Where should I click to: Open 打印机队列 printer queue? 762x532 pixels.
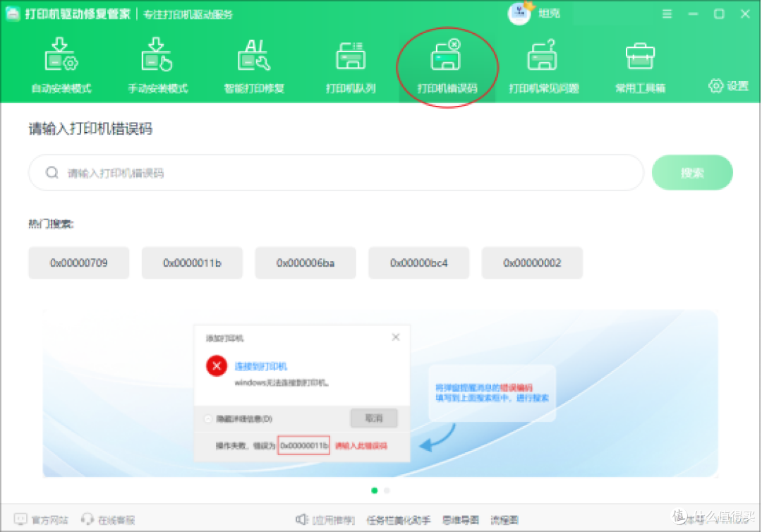(351, 66)
